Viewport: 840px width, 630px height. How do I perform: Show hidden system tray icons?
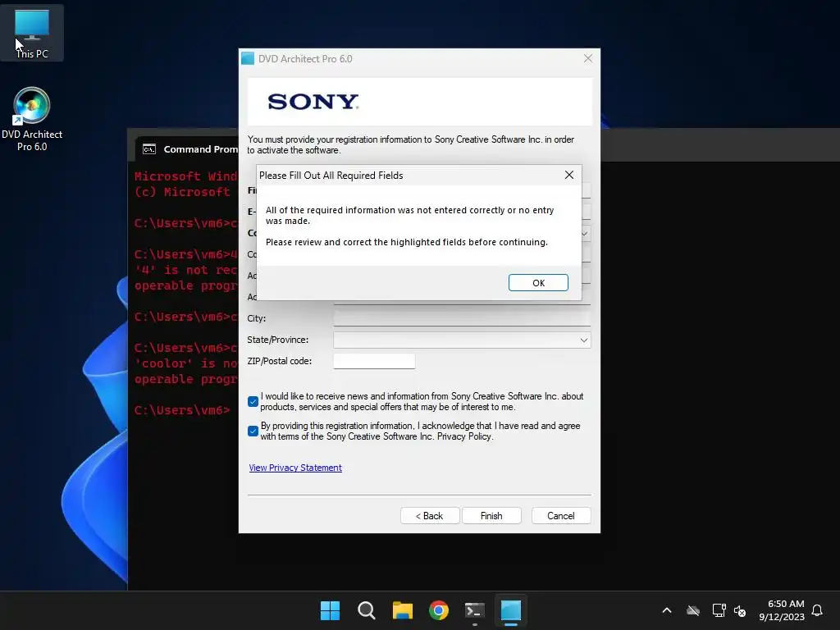[x=667, y=610]
